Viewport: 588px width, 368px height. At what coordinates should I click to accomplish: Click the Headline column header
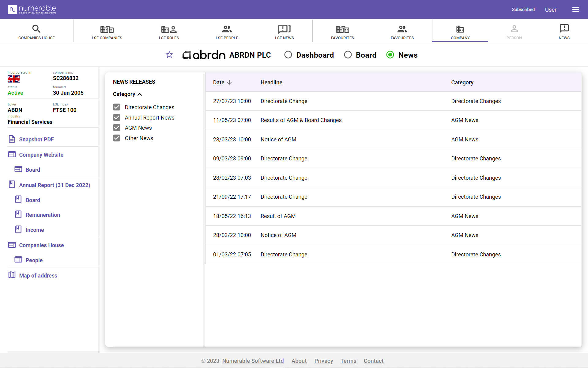pyautogui.click(x=271, y=82)
